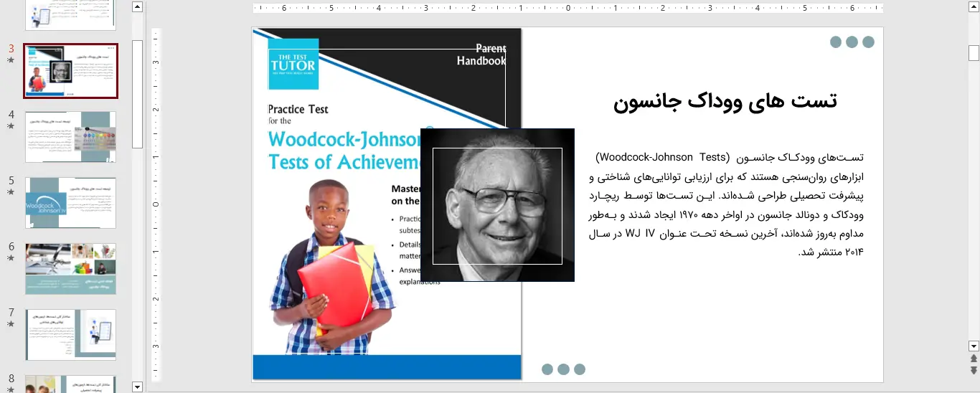Select the Woodcock-Johnson practice test book cover image
This screenshot has width=980, height=393.
click(387, 204)
